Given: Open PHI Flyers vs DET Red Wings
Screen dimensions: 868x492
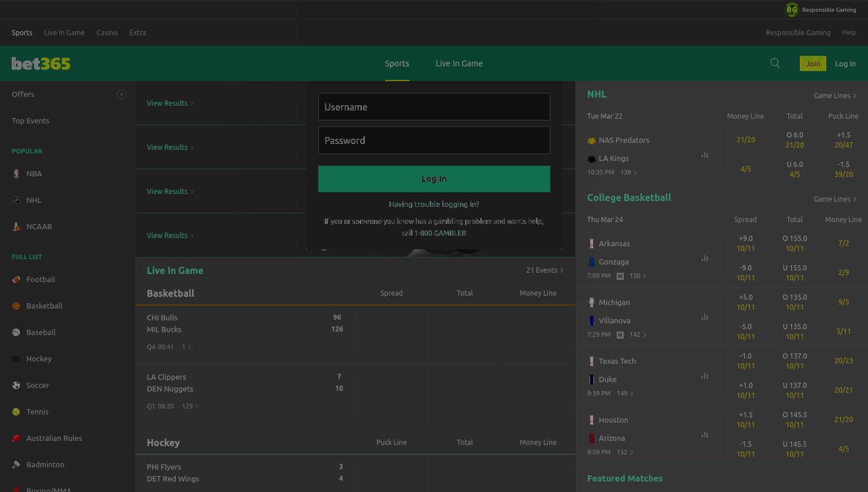Looking at the screenshot, I should (x=245, y=473).
